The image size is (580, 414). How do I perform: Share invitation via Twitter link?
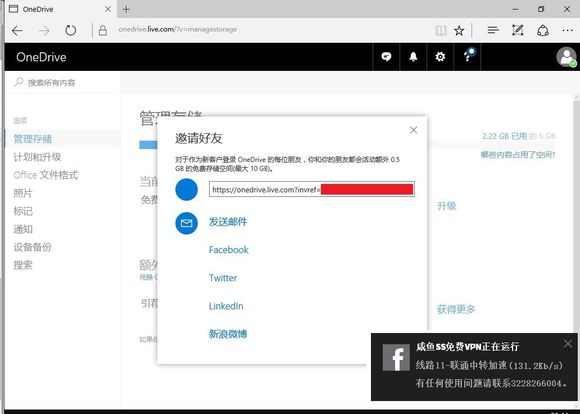[x=223, y=278]
